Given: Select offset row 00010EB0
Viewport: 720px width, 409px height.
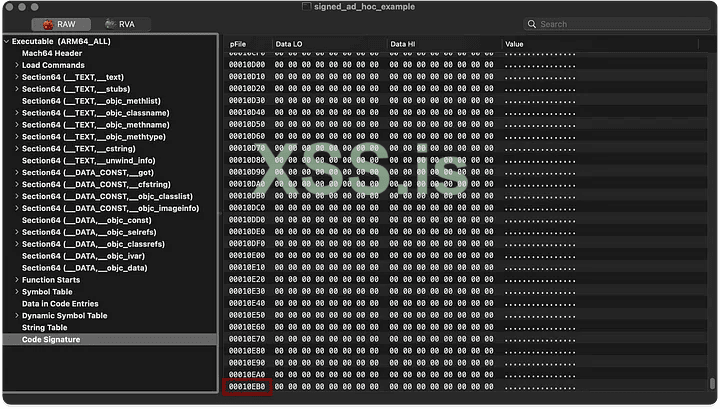Looking at the screenshot, I should (466, 387).
